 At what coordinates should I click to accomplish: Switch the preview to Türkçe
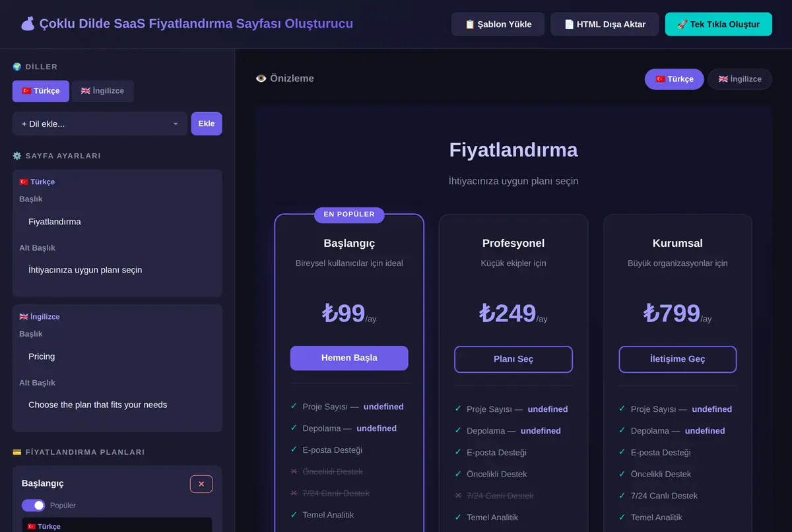(x=674, y=79)
